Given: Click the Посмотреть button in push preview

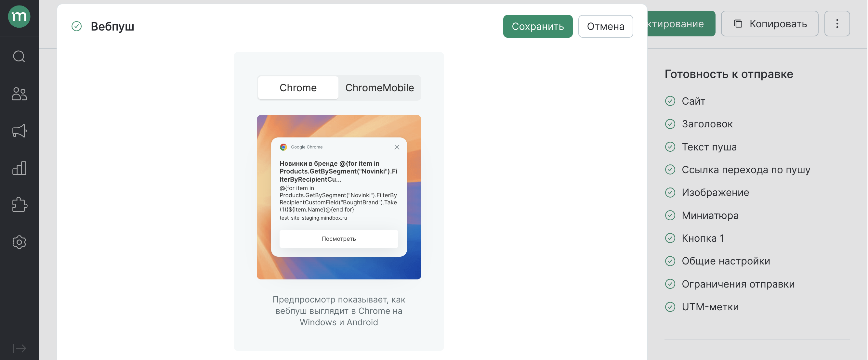Looking at the screenshot, I should click(339, 238).
